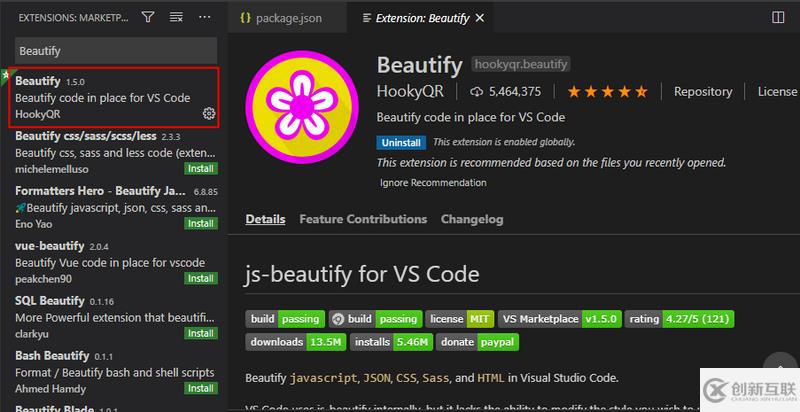Screen dimensions: 800x412
Task: Install the Bash Beautify extension
Action: click(201, 388)
